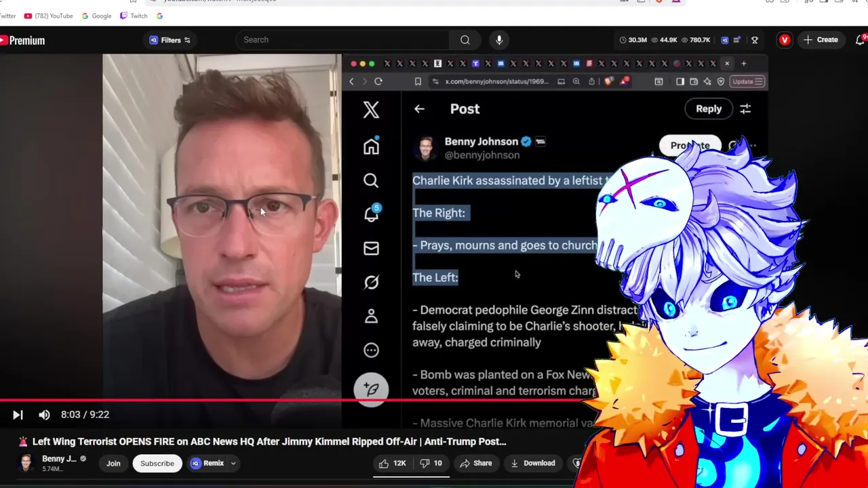The width and height of the screenshot is (868, 488).
Task: Zoom the page with the address bar magnifier icon
Action: click(x=576, y=81)
